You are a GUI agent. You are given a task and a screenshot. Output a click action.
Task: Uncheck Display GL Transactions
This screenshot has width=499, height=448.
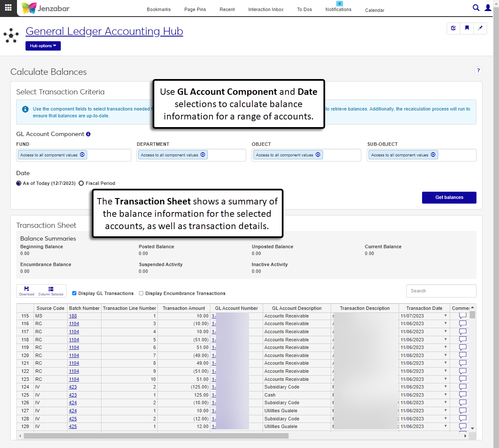point(74,293)
